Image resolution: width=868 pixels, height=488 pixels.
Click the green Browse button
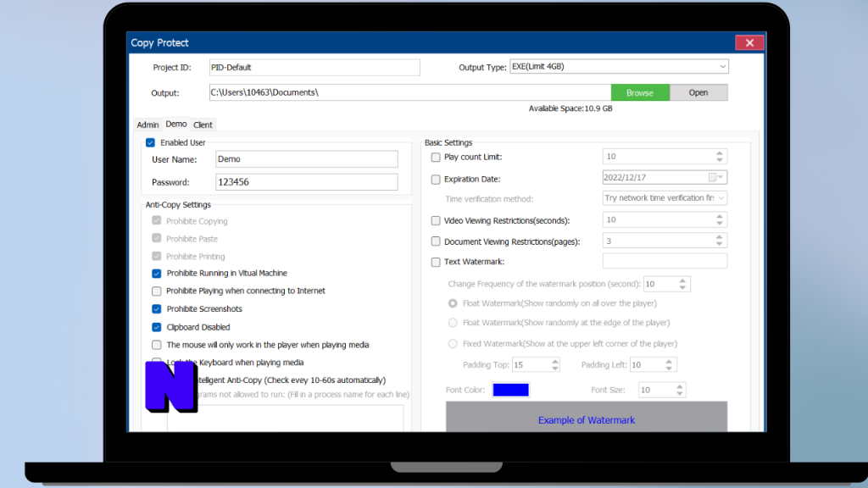pyautogui.click(x=640, y=92)
